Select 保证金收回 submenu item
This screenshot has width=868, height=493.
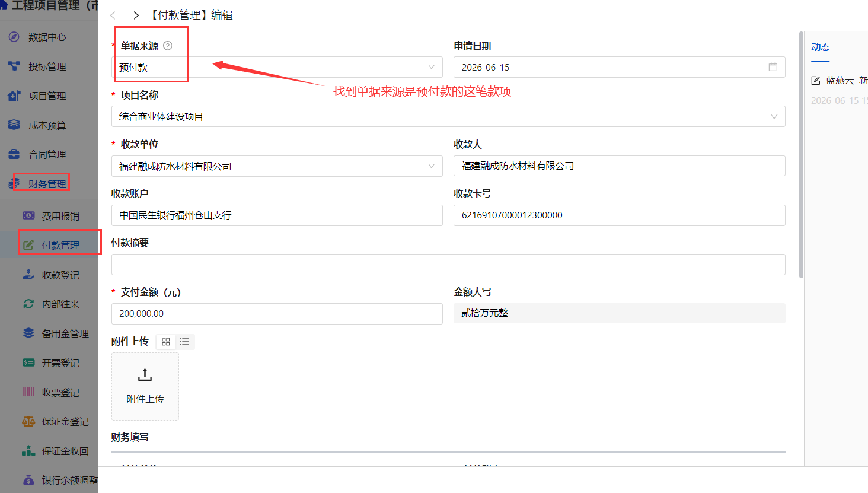pyautogui.click(x=65, y=451)
